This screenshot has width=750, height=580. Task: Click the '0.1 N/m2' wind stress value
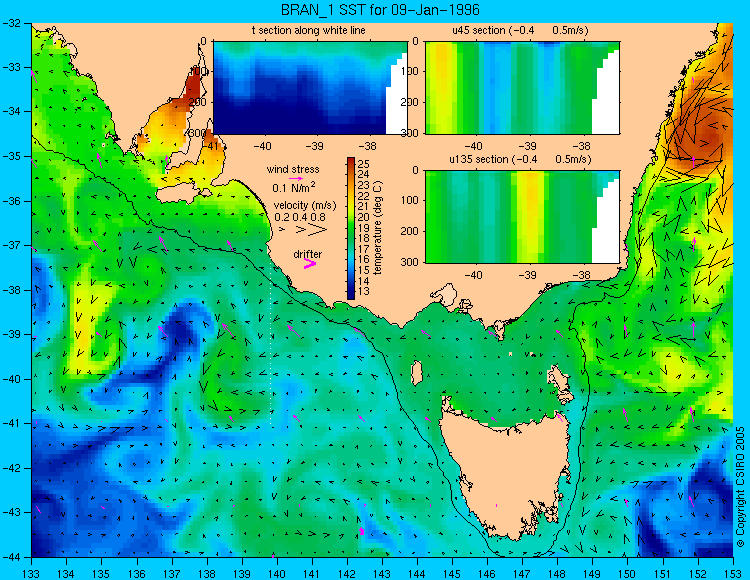(293, 187)
